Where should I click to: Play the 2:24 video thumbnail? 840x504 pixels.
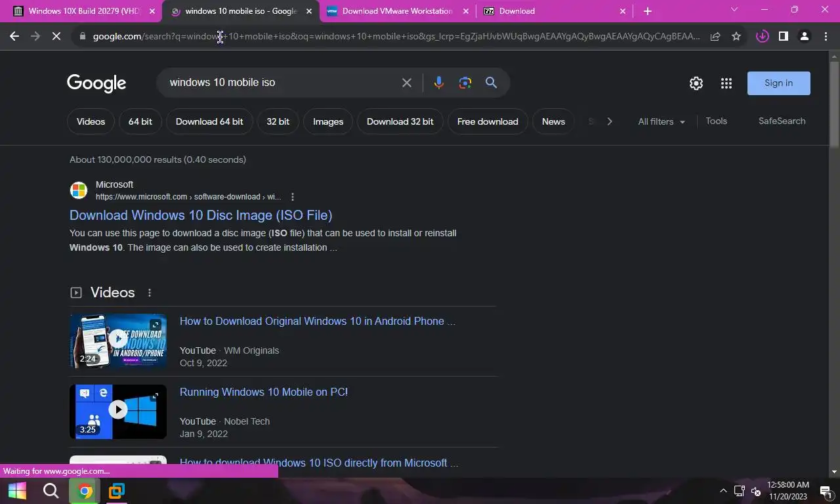point(118,341)
